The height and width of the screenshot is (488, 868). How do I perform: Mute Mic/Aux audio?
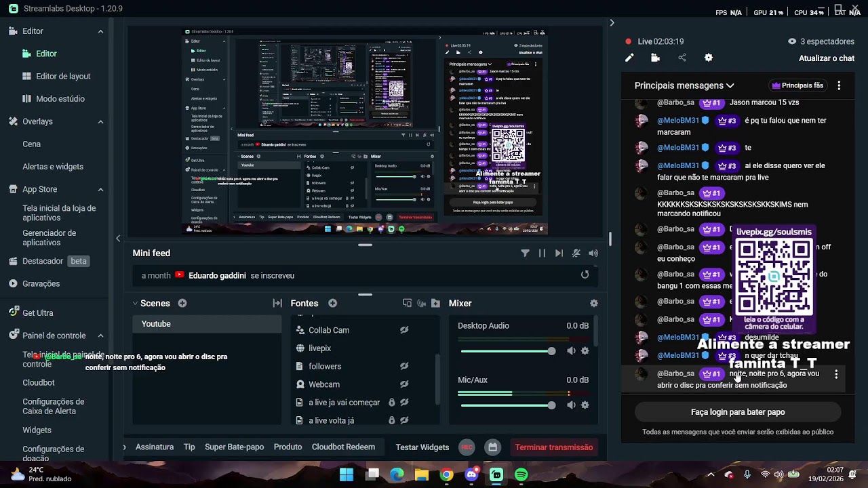coord(571,405)
